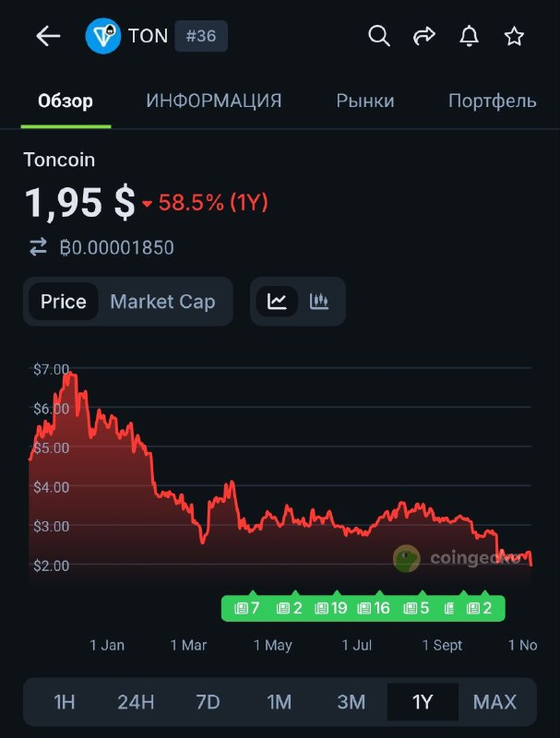Tap the share arrow icon
This screenshot has height=738, width=560.
click(x=424, y=36)
